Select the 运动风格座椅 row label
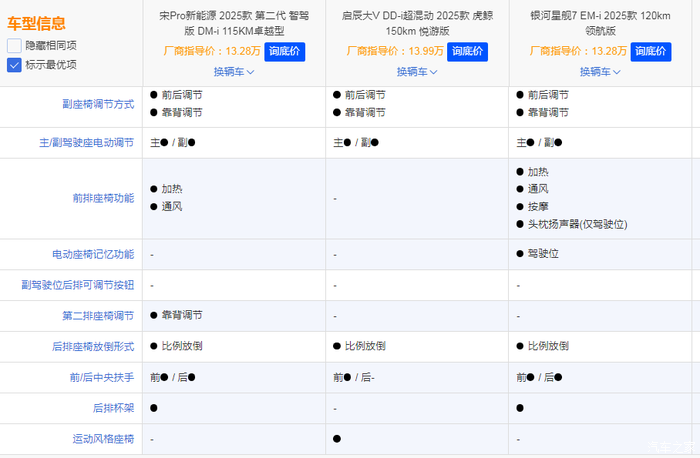The width and height of the screenshot is (700, 458). tap(103, 438)
